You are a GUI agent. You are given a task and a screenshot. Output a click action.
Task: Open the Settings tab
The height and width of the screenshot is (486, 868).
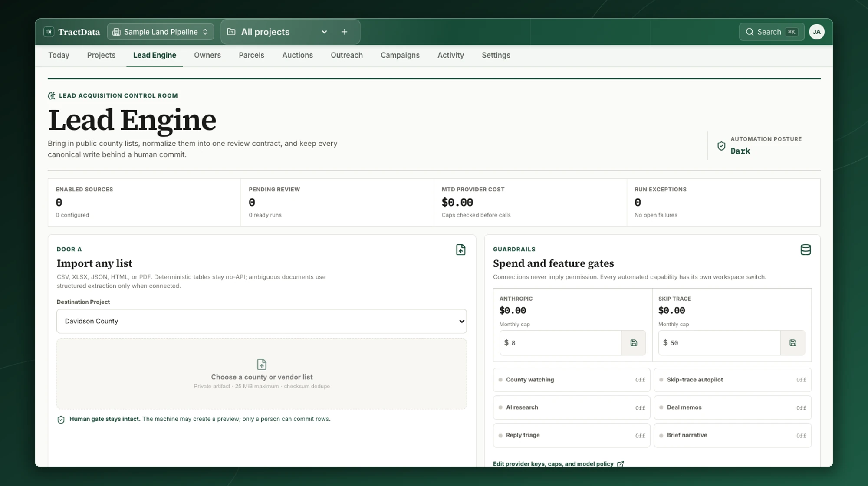496,55
